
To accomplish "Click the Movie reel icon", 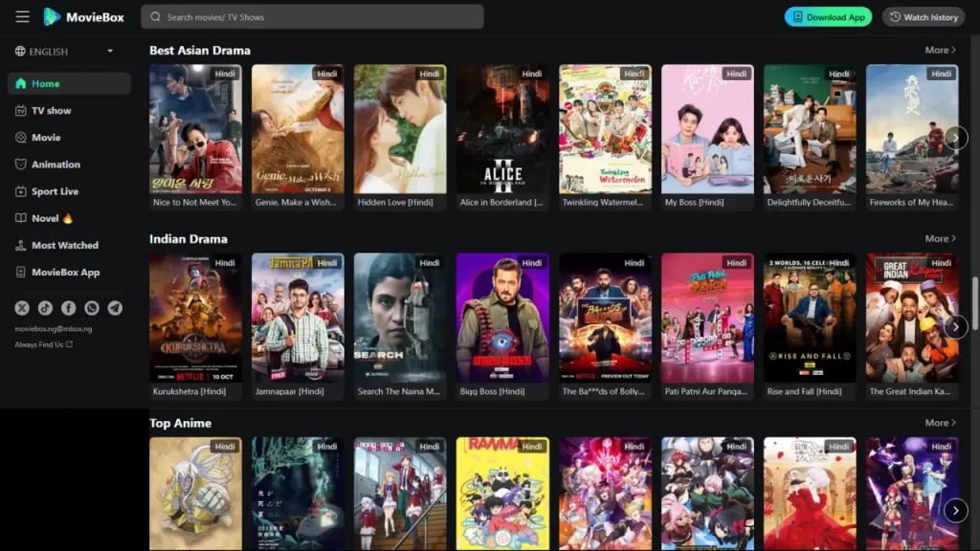I will (21, 137).
